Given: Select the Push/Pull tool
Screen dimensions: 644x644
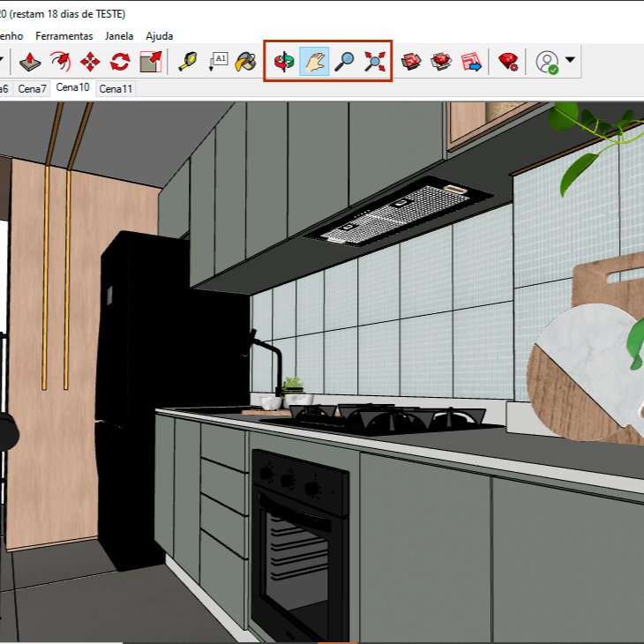Looking at the screenshot, I should coord(30,62).
